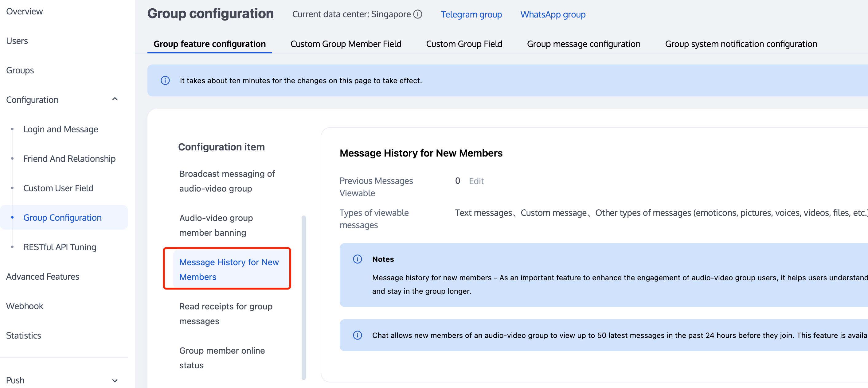This screenshot has height=388, width=868.
Task: Select Broadcast messaging of audio-video group item
Action: pyautogui.click(x=227, y=181)
